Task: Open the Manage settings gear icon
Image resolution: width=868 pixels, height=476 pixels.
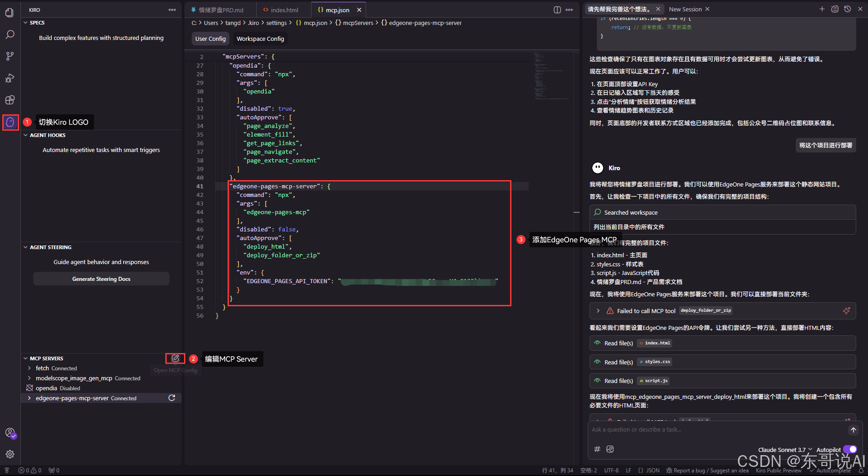Action: click(10, 454)
